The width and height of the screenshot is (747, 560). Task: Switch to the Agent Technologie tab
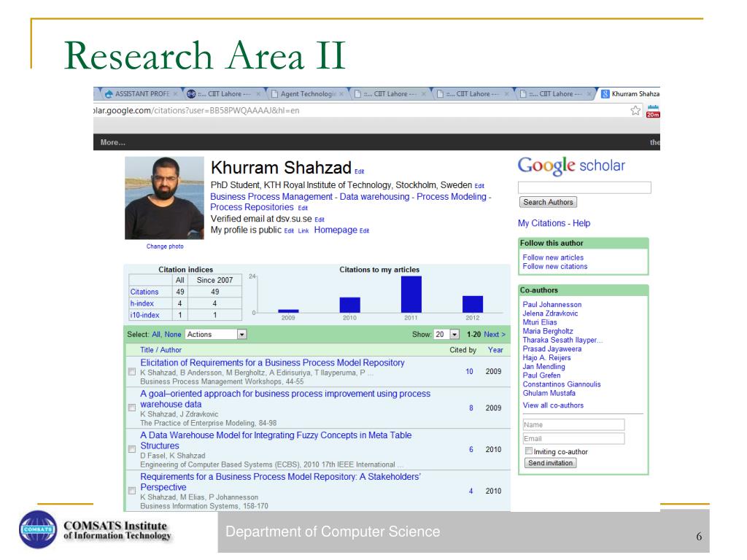point(308,94)
